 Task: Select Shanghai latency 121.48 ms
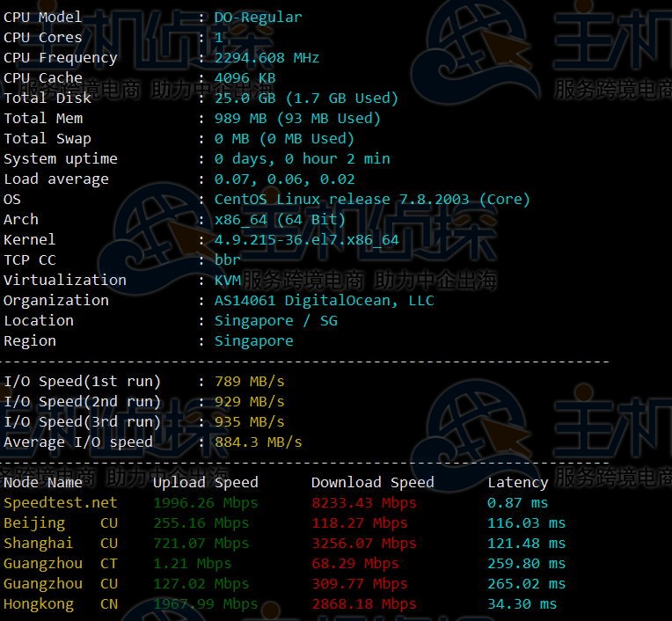point(526,544)
